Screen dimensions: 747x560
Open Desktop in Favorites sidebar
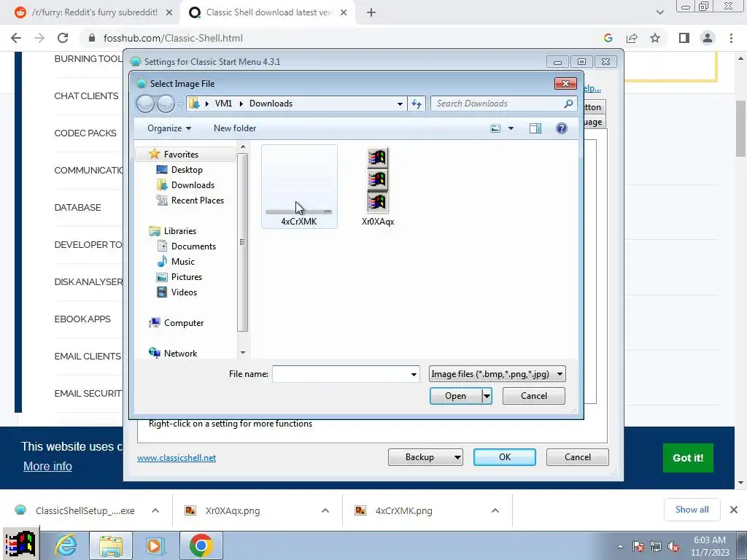pos(186,169)
